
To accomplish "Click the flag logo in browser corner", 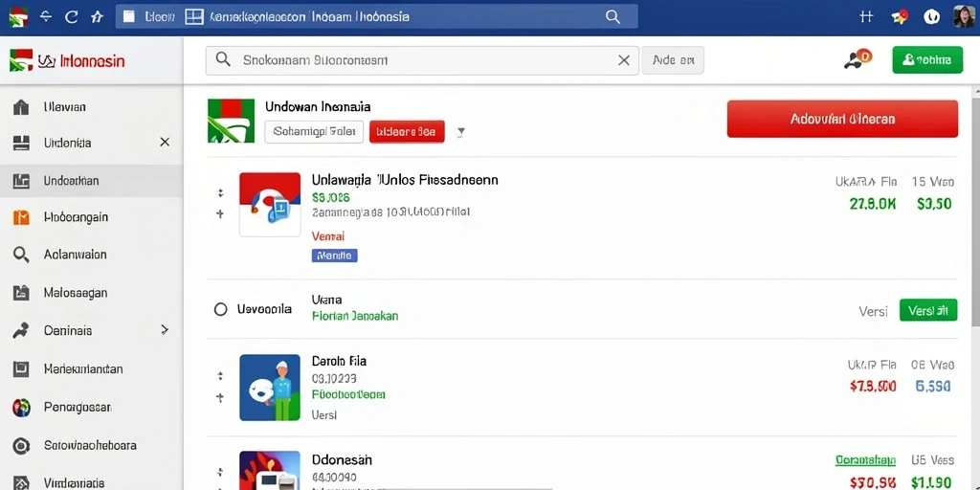I will [x=18, y=17].
